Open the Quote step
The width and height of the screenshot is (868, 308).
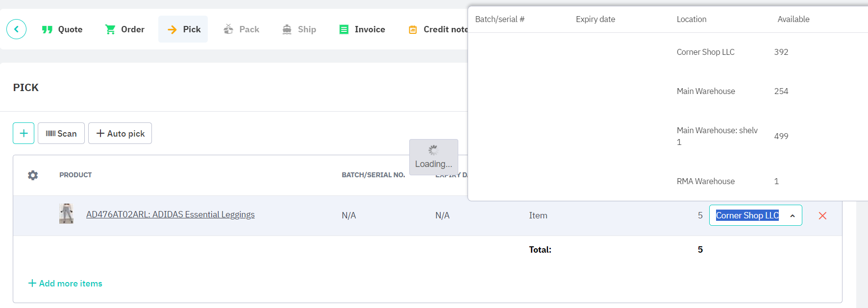pos(62,29)
